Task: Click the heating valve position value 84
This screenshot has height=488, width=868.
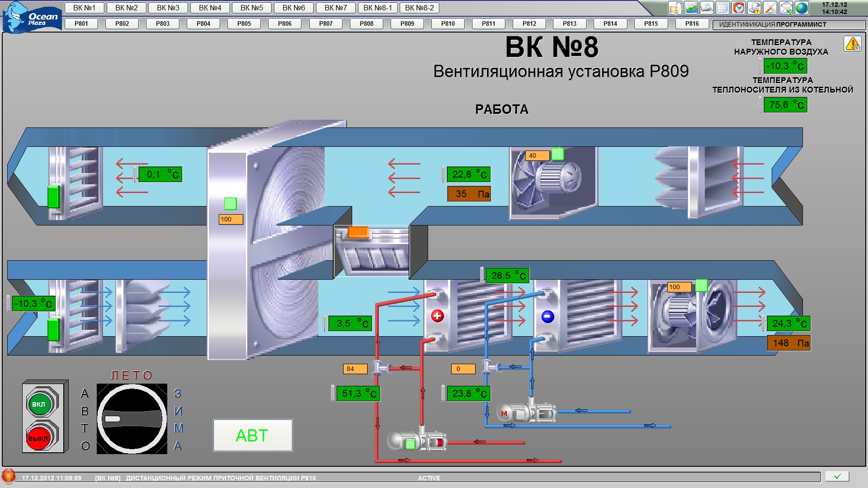Action: pos(355,369)
